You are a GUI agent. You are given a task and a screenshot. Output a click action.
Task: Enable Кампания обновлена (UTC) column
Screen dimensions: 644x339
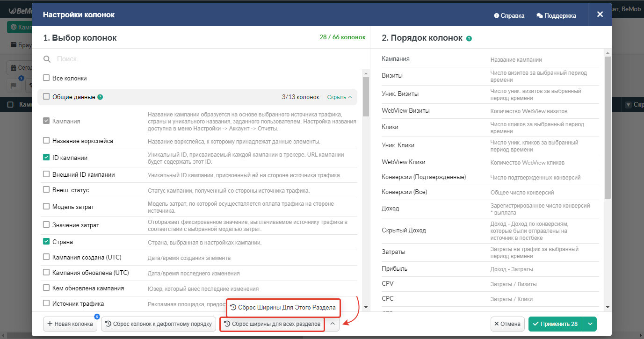click(46, 272)
